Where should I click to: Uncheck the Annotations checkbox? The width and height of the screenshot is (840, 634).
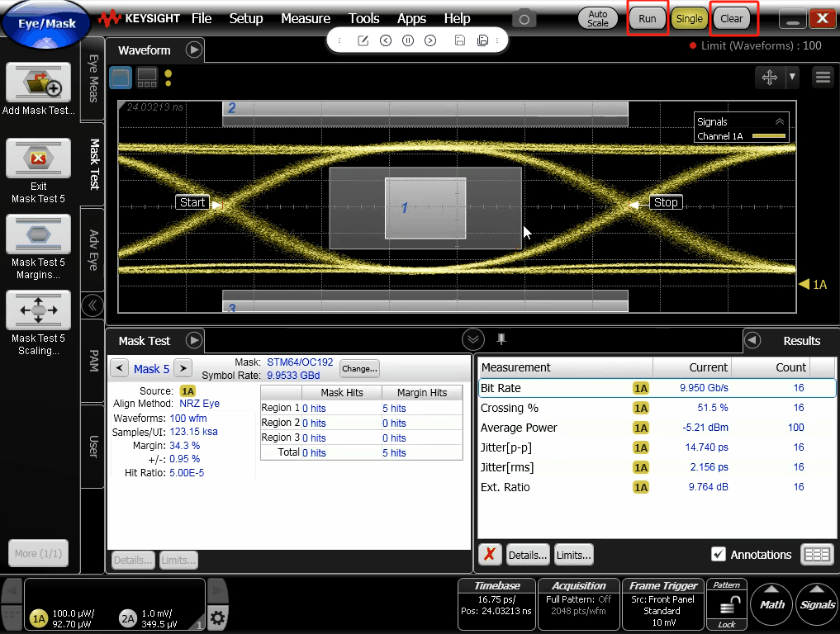pos(719,555)
